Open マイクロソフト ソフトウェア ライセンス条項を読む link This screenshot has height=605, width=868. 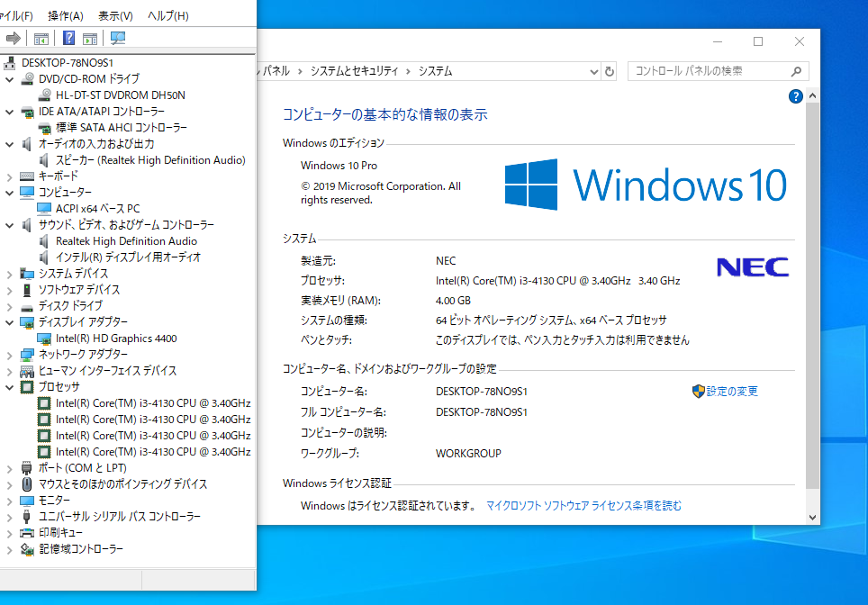pos(584,505)
